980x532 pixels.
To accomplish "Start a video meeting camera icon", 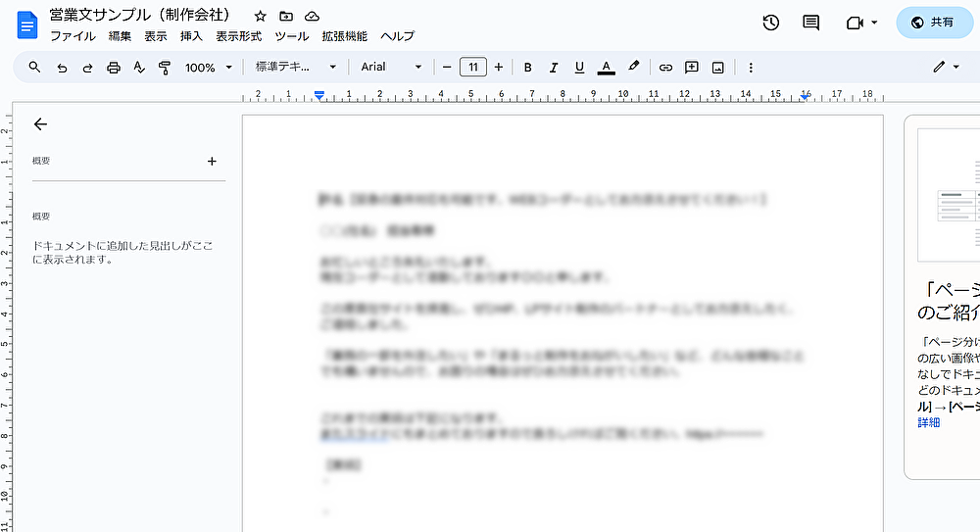I will [855, 24].
